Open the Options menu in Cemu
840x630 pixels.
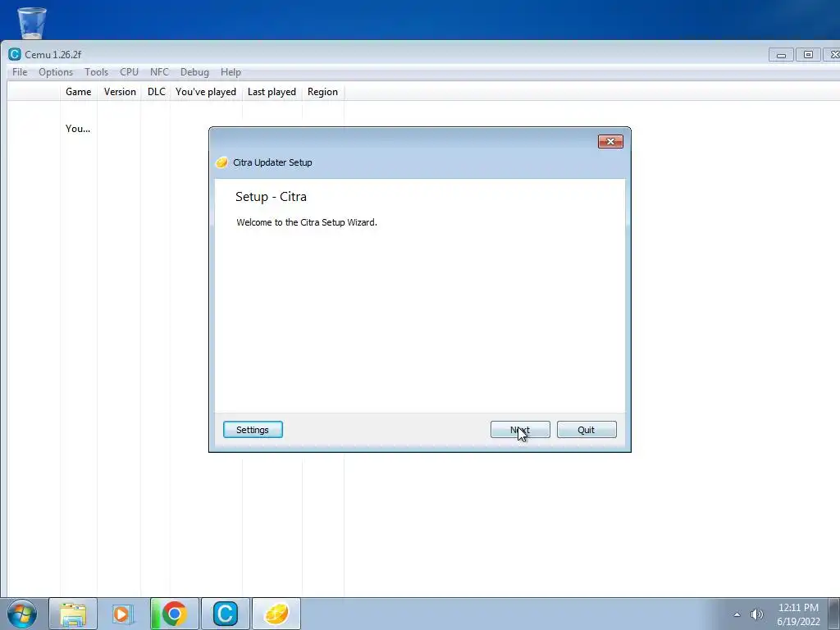pos(56,72)
